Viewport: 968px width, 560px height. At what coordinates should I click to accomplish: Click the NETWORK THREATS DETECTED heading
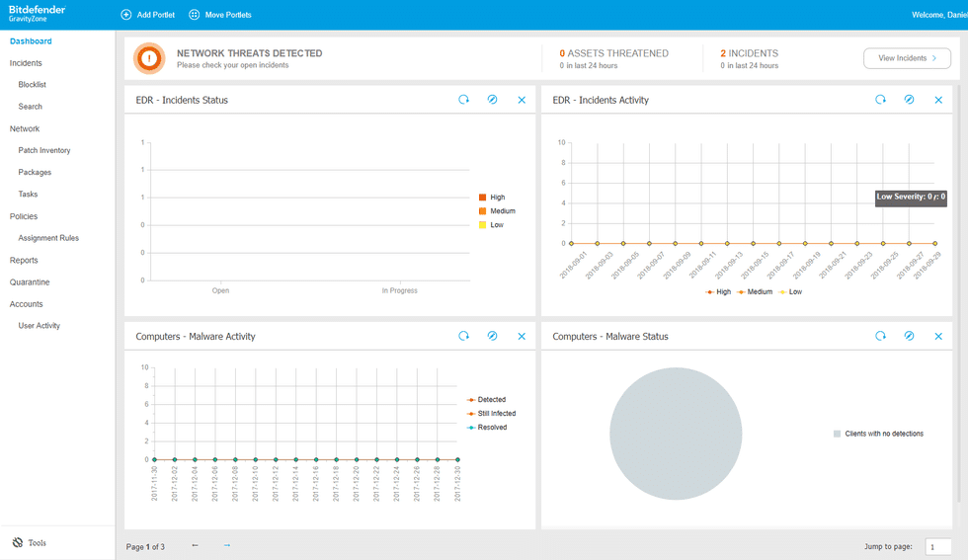click(249, 53)
